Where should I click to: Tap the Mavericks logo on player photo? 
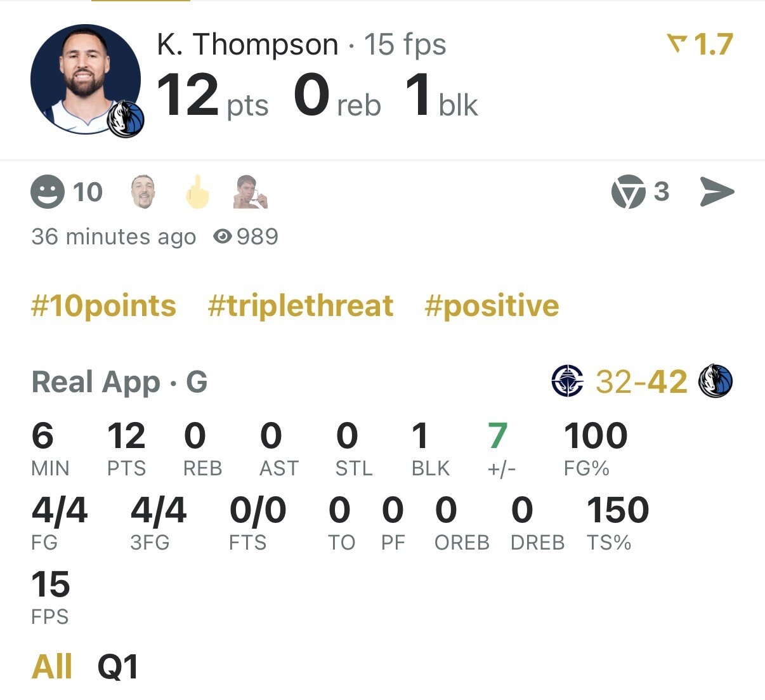click(126, 119)
